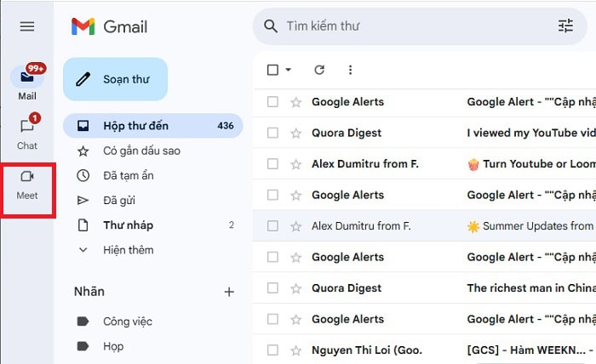The image size is (596, 364).
Task: Open the main menu hamburger icon
Action: [27, 26]
